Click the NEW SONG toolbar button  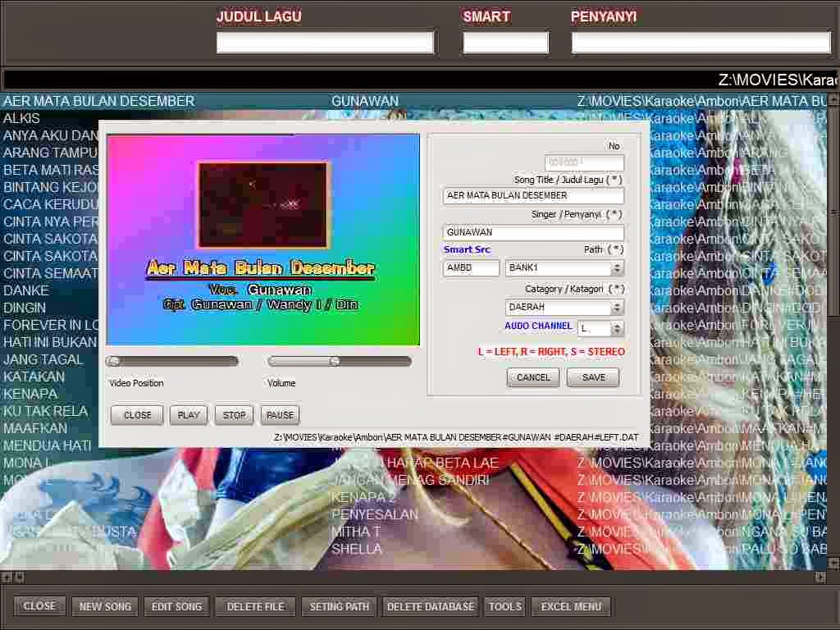pyautogui.click(x=104, y=605)
